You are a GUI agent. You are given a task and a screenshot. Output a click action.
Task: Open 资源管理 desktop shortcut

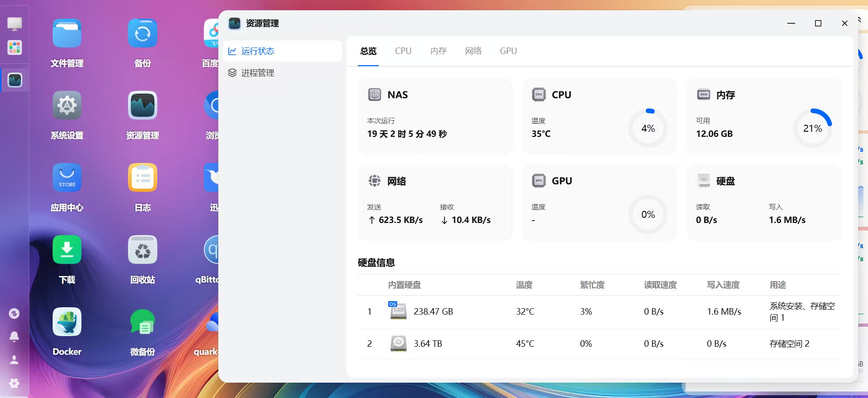(142, 105)
